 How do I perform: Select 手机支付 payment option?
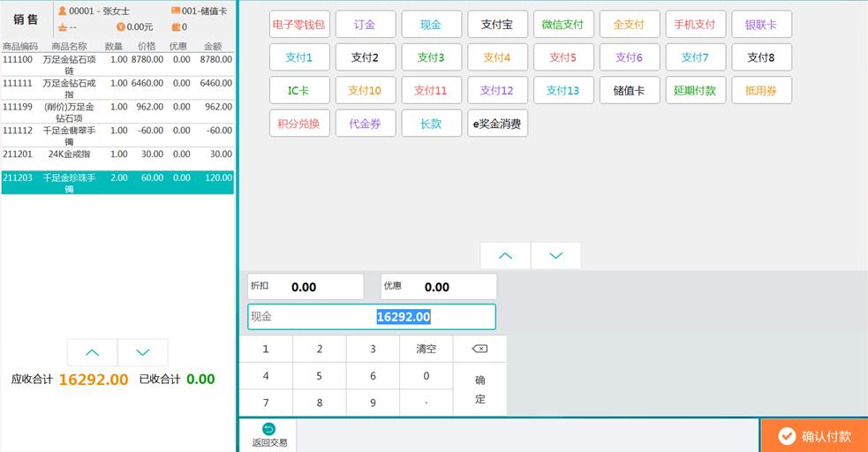click(695, 25)
